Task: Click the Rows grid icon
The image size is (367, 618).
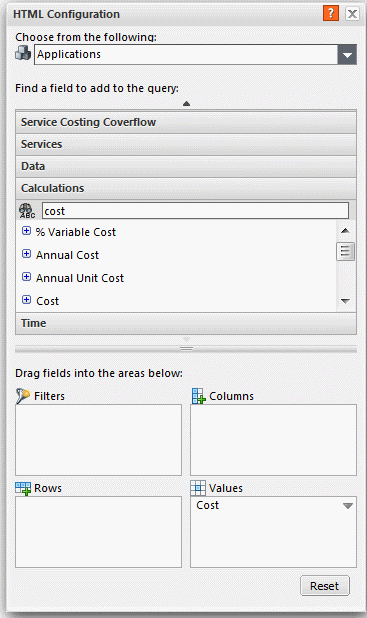Action: pos(23,488)
